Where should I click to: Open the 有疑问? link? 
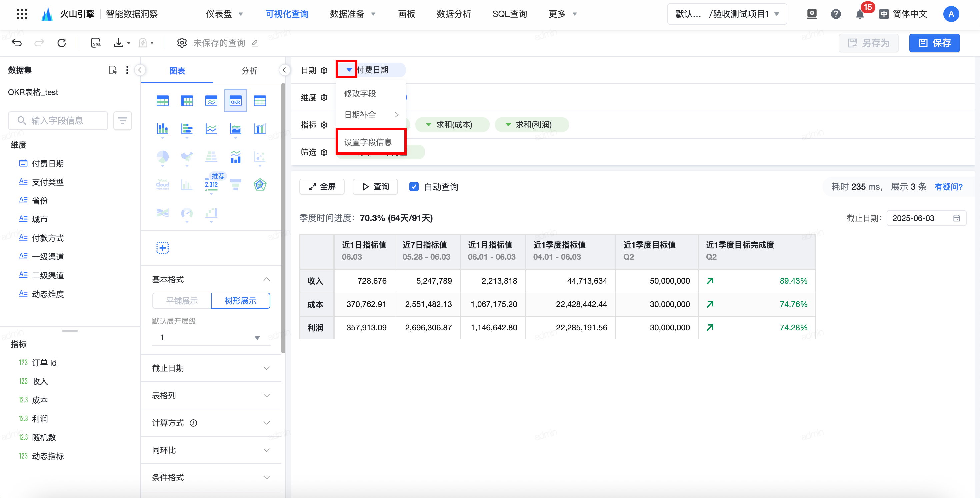[948, 187]
